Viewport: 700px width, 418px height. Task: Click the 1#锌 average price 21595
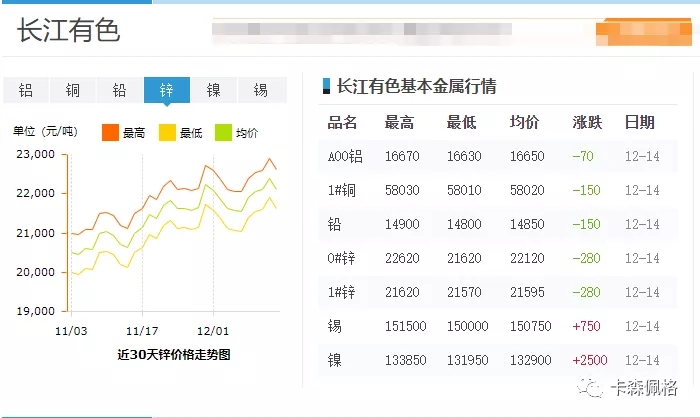point(527,292)
